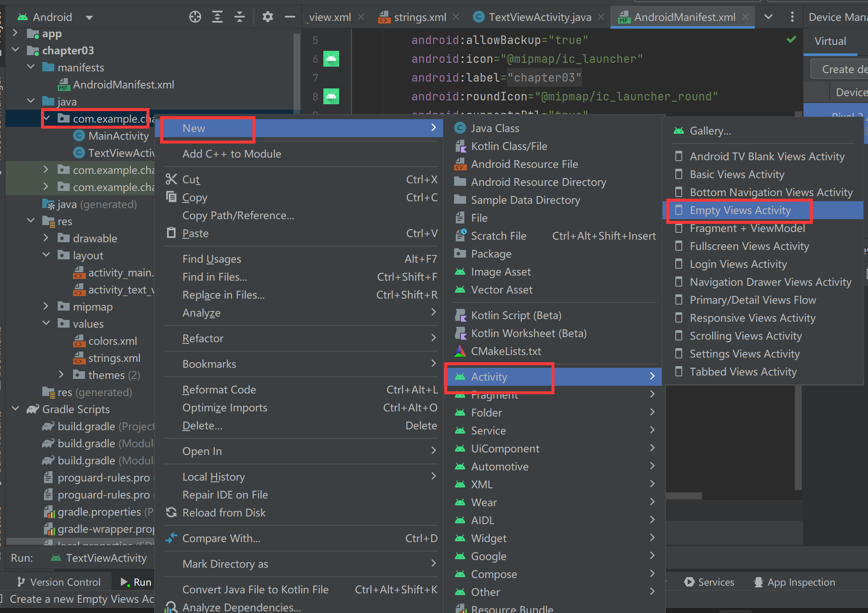The height and width of the screenshot is (613, 868).
Task: Collapse the chapter03 module node
Action: [15, 50]
